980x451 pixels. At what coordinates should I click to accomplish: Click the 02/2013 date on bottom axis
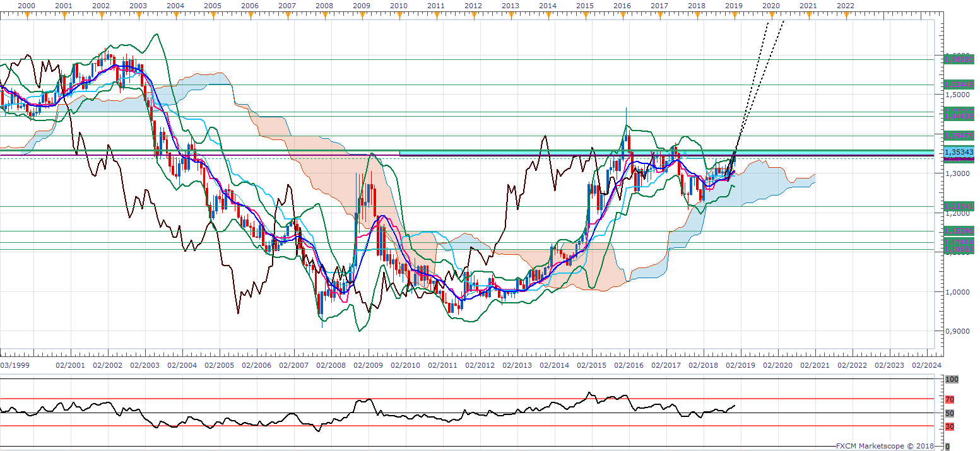pos(517,365)
